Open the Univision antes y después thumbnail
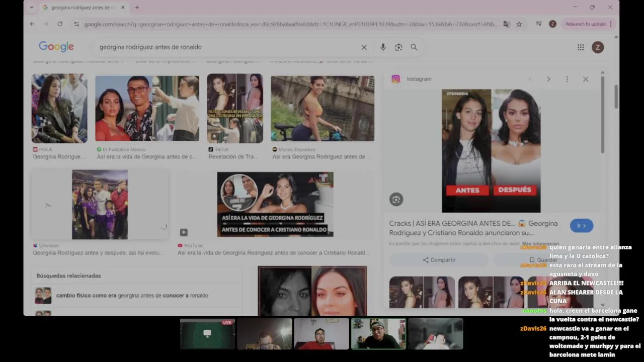Screen dimensions: 644x362 [x=100, y=205]
